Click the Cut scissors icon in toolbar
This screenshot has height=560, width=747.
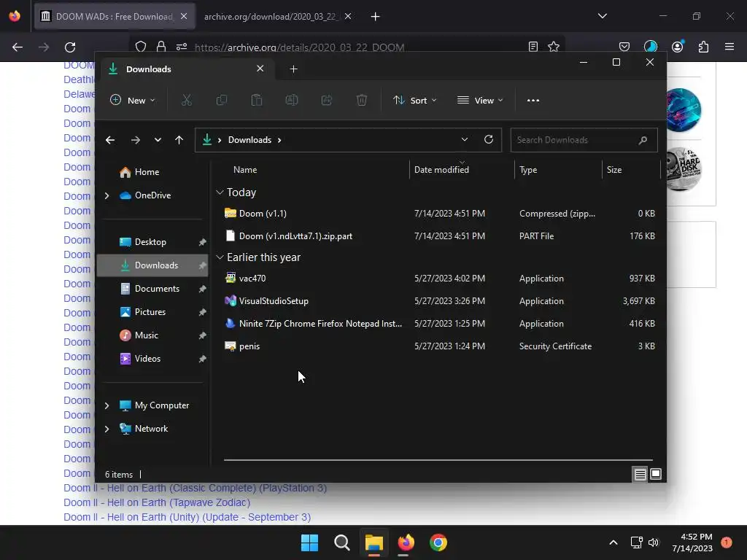186,100
